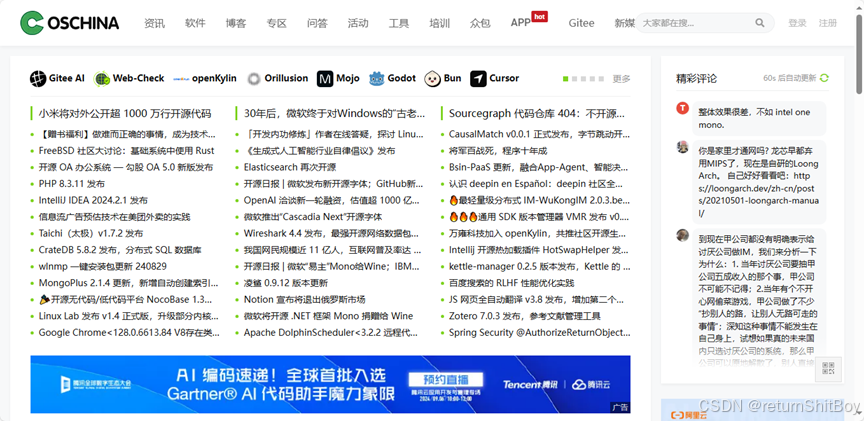The height and width of the screenshot is (421, 864).
Task: Open Spring Security @AuthorizeReturnObject article
Action: pos(539,332)
